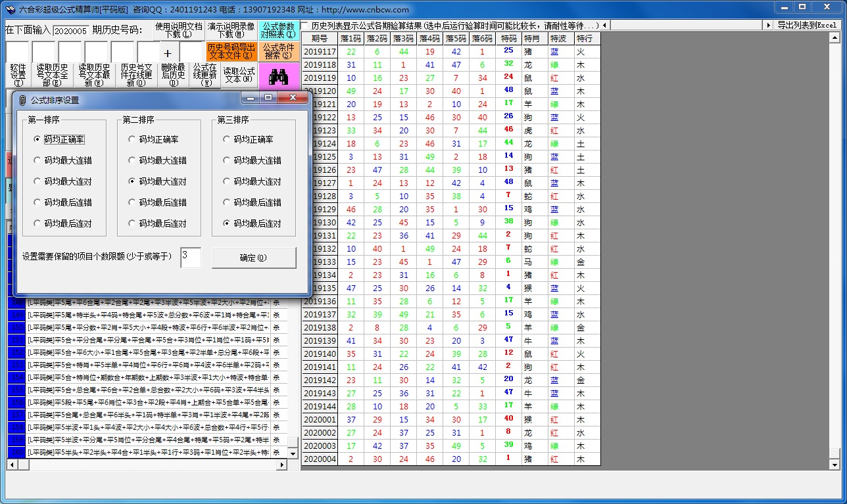Click the binoculars search icon
The image size is (847, 504).
click(279, 76)
